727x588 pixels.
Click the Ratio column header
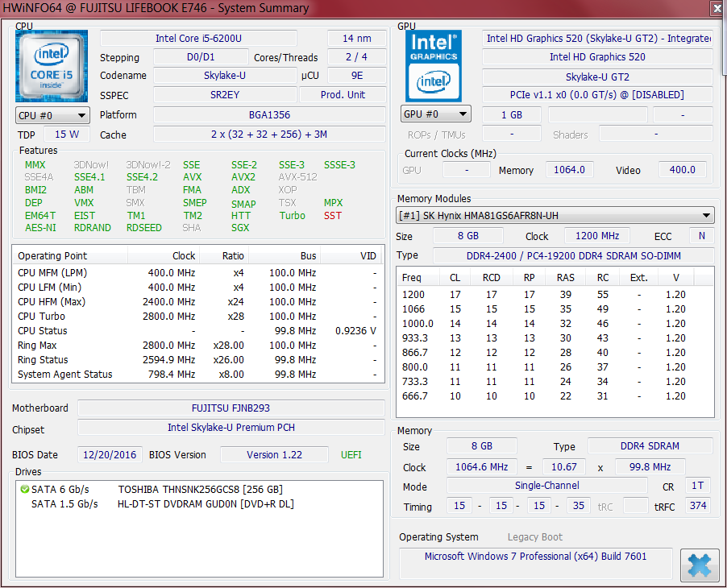click(x=223, y=256)
